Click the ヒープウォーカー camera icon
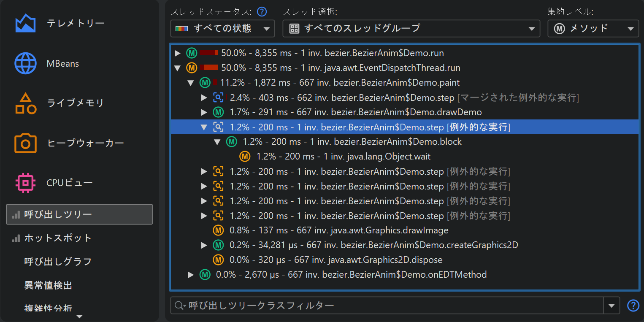The width and height of the screenshot is (644, 322). (25, 143)
